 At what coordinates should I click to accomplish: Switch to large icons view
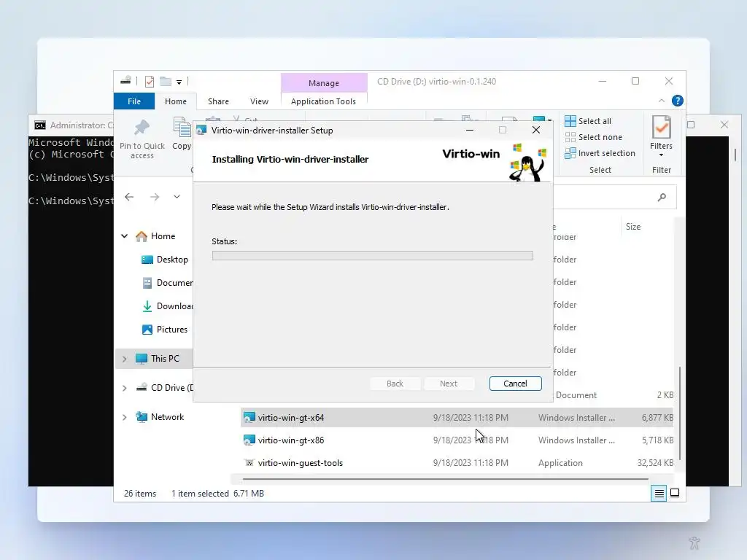click(x=675, y=494)
